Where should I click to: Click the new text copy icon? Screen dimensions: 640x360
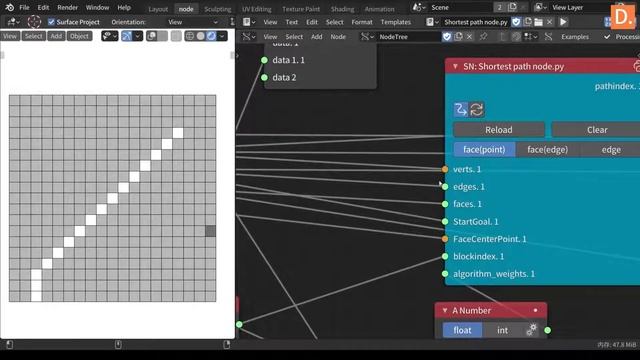tap(528, 22)
